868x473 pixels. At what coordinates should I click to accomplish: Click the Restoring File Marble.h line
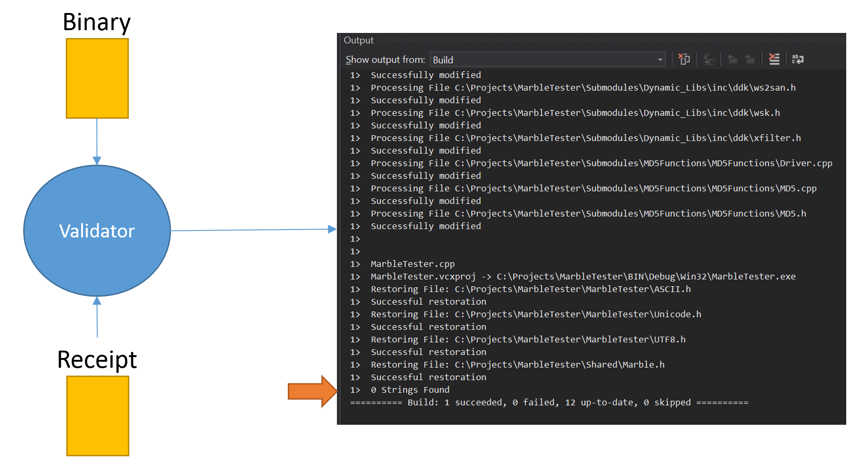518,364
